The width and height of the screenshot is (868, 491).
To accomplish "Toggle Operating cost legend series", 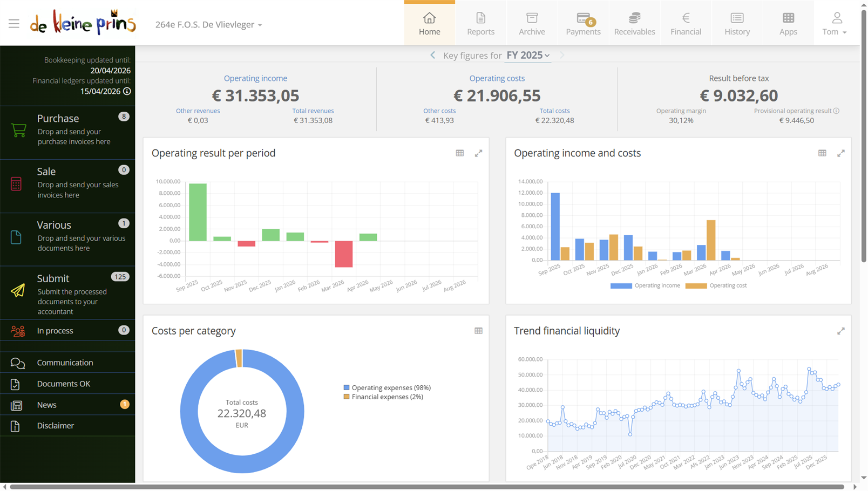I will tap(716, 285).
